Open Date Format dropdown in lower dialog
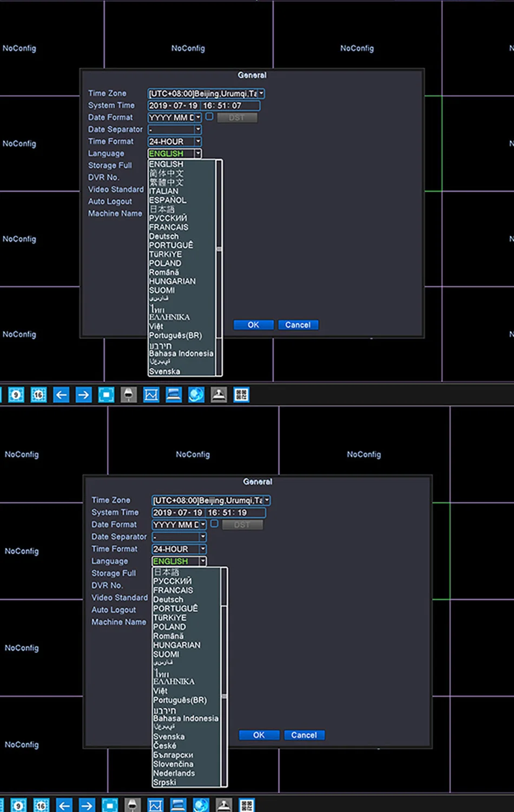The image size is (514, 812). tap(203, 525)
